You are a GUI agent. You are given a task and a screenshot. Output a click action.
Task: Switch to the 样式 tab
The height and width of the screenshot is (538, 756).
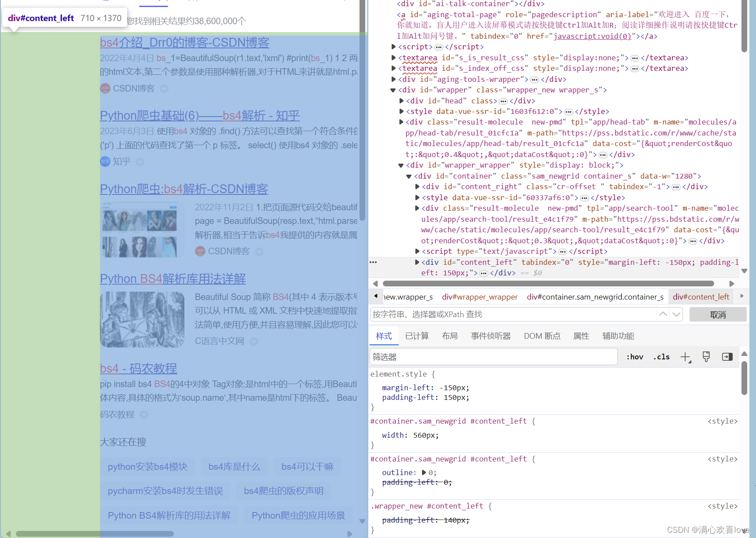tap(384, 336)
